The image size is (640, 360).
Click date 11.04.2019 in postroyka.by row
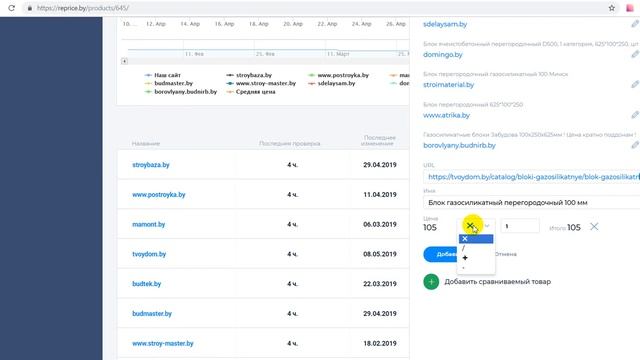tap(380, 195)
